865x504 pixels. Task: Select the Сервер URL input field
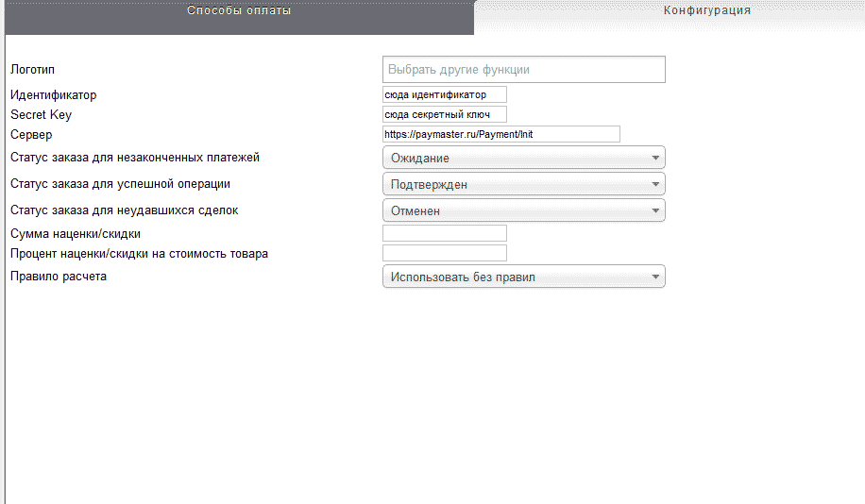[x=500, y=134]
